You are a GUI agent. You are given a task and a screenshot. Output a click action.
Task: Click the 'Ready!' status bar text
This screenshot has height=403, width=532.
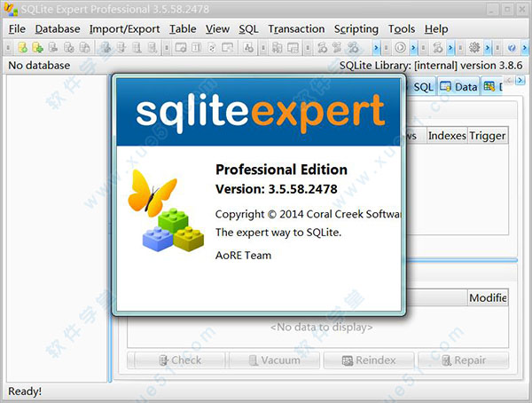[x=25, y=391]
